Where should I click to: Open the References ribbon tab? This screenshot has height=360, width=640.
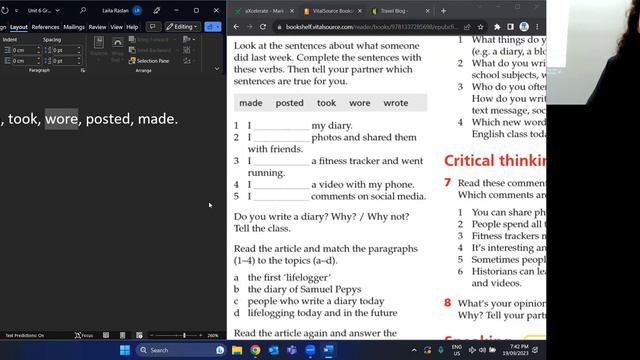tap(45, 27)
